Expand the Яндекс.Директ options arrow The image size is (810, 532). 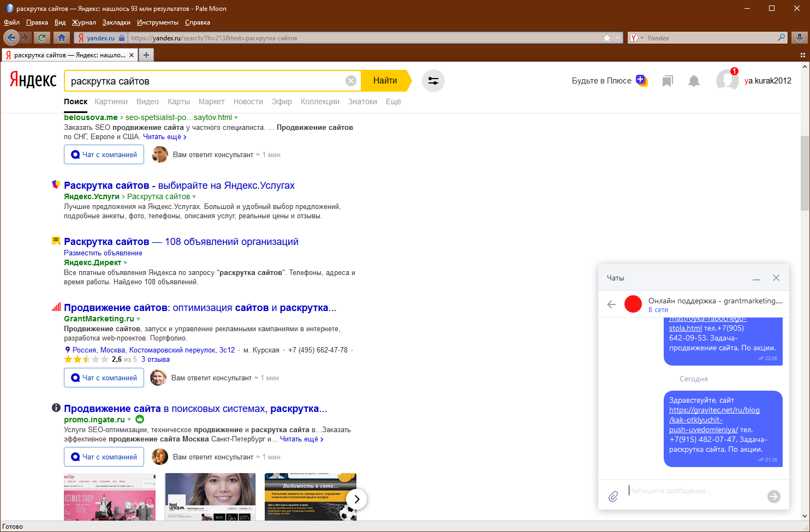click(x=126, y=262)
